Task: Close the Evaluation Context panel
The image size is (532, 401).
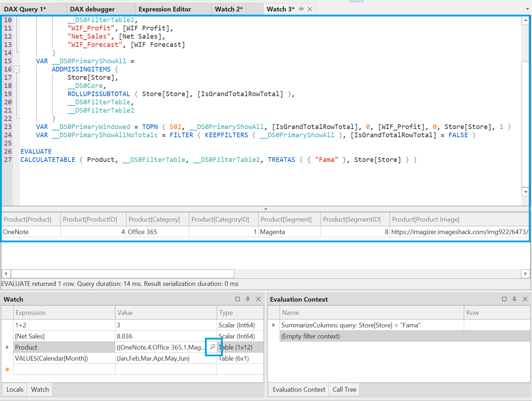Action: pyautogui.click(x=525, y=299)
